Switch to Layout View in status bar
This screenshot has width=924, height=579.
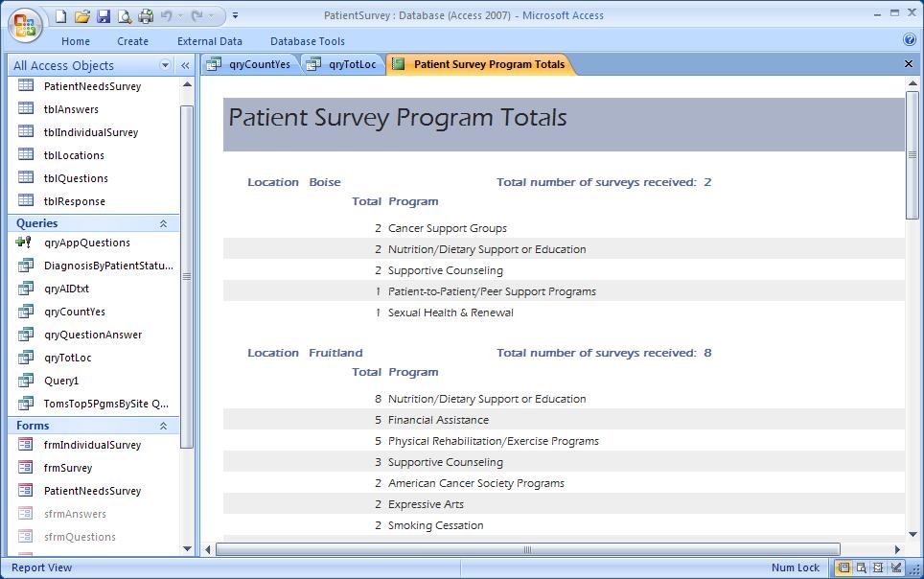[x=877, y=567]
